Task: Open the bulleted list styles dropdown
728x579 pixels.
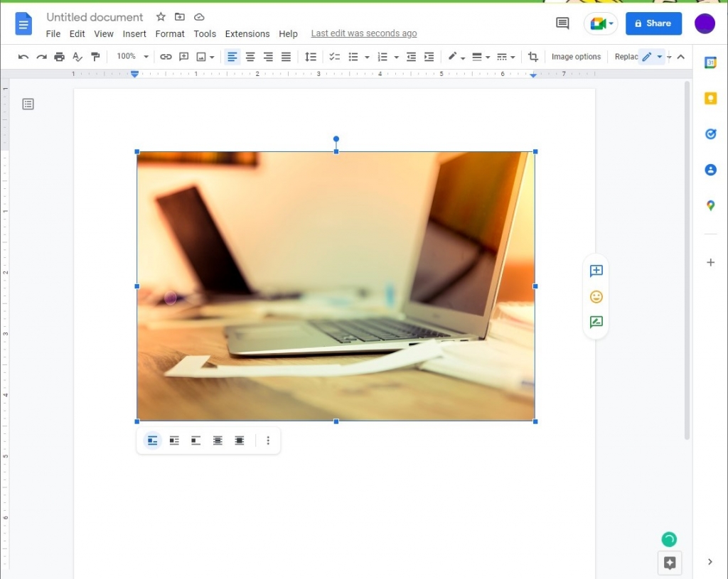Action: (x=365, y=56)
